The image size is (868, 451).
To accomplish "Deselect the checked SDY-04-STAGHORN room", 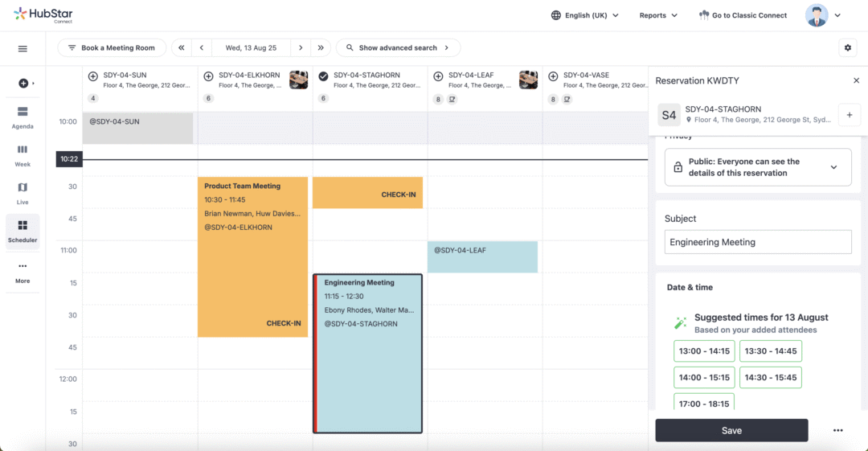I will (323, 76).
